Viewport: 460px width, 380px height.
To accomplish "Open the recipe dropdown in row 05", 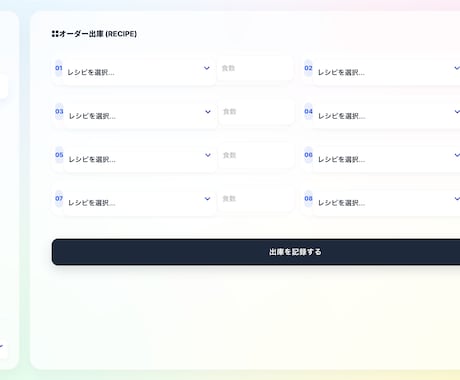I will (x=140, y=159).
